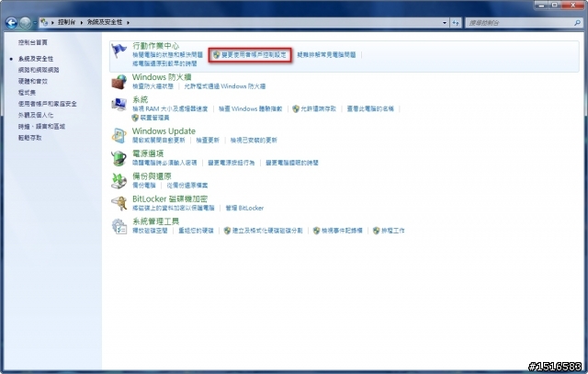Go to 控制台首頁 in the sidebar
The width and height of the screenshot is (588, 374).
(33, 42)
